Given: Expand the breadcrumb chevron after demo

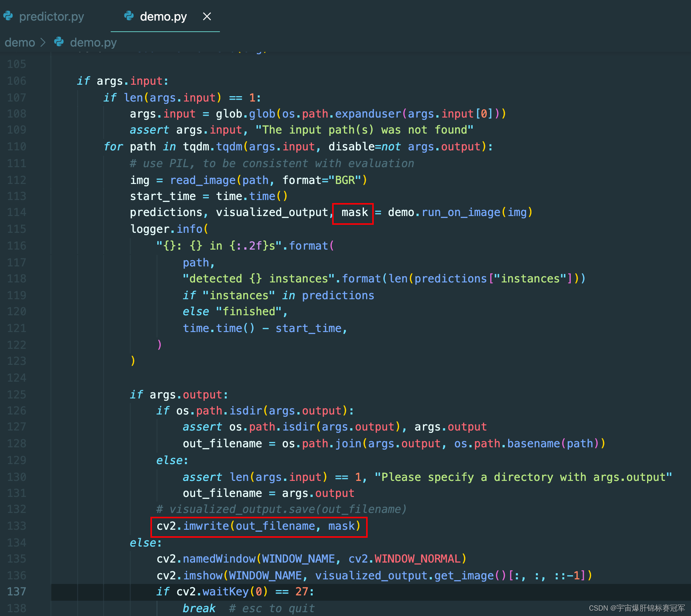Looking at the screenshot, I should tap(43, 42).
